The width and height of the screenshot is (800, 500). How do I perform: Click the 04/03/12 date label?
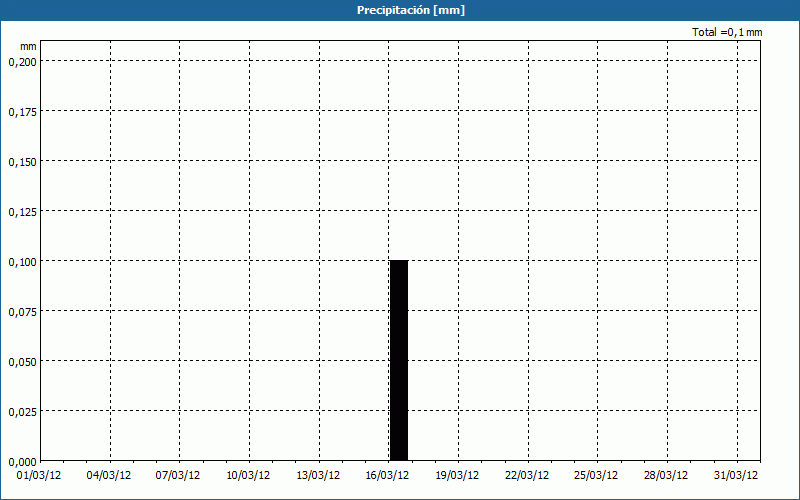pyautogui.click(x=109, y=475)
